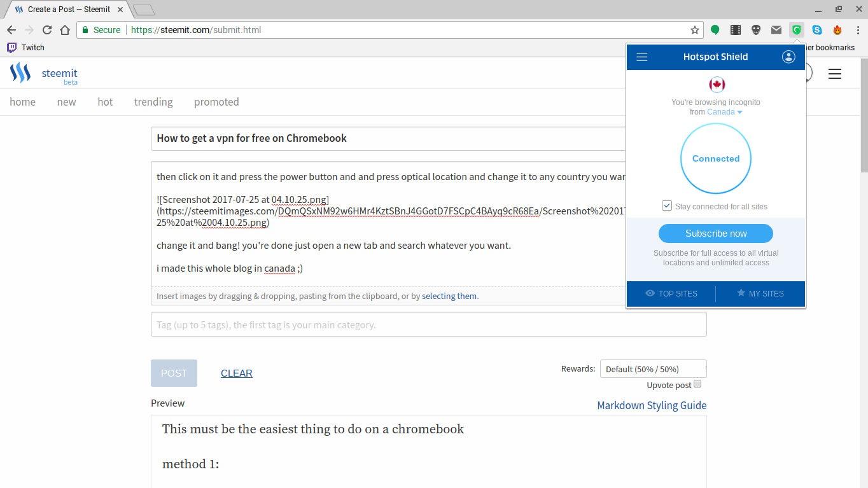This screenshot has height=488, width=868.
Task: Click the browser address bar URL
Action: [196, 30]
